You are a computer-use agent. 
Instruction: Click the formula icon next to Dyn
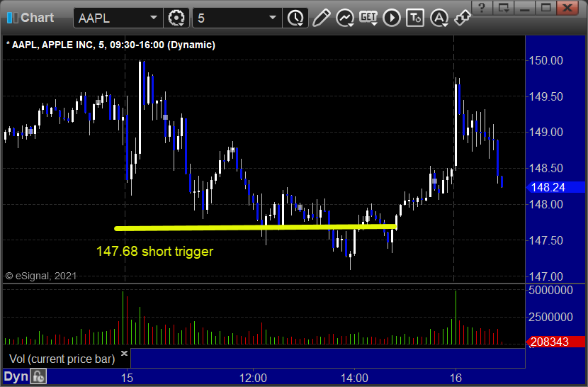(x=39, y=376)
